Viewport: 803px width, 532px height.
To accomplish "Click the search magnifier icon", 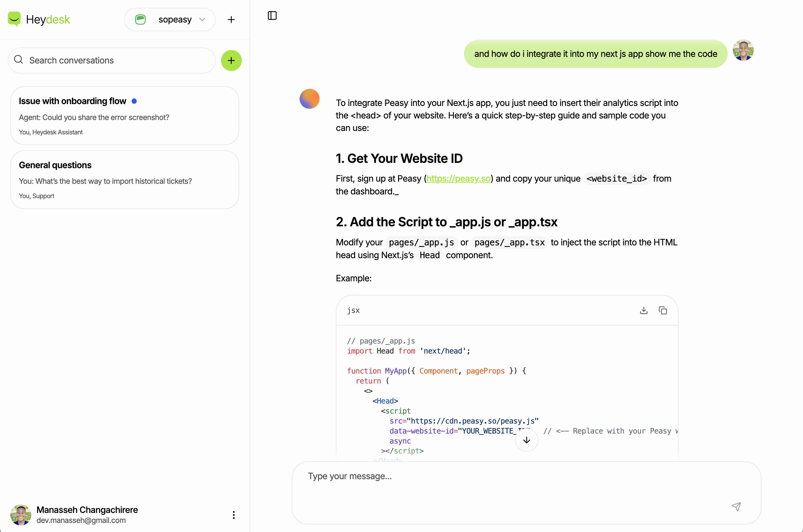I will click(18, 60).
